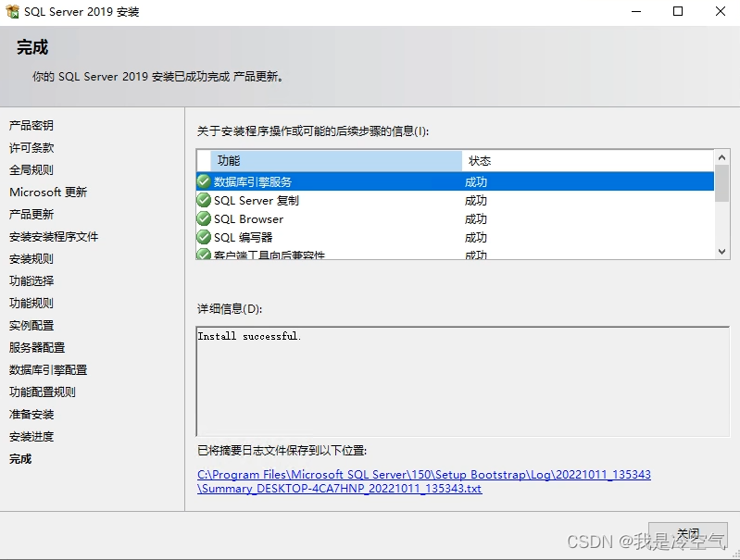
Task: Click the feature list scroll-up arrow
Action: pyautogui.click(x=721, y=157)
